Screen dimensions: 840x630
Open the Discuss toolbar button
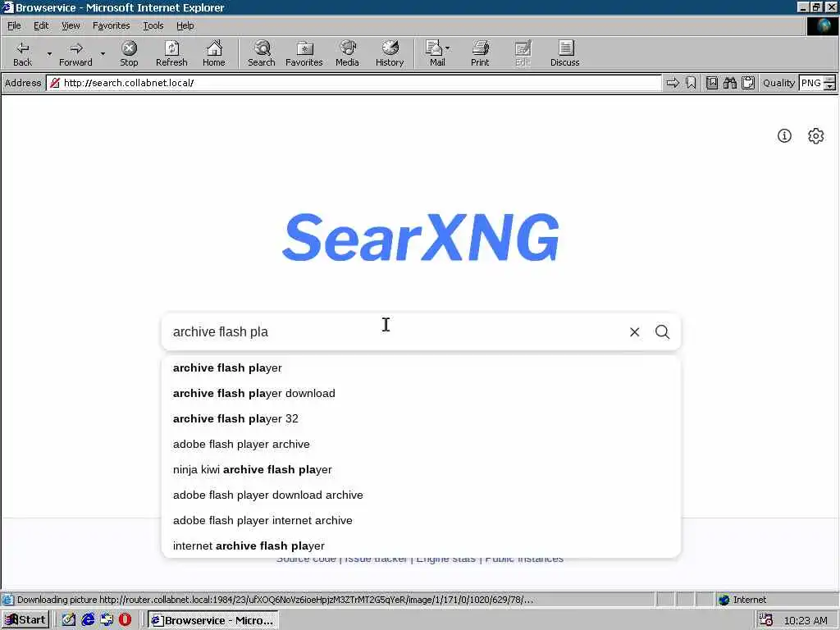[564, 53]
